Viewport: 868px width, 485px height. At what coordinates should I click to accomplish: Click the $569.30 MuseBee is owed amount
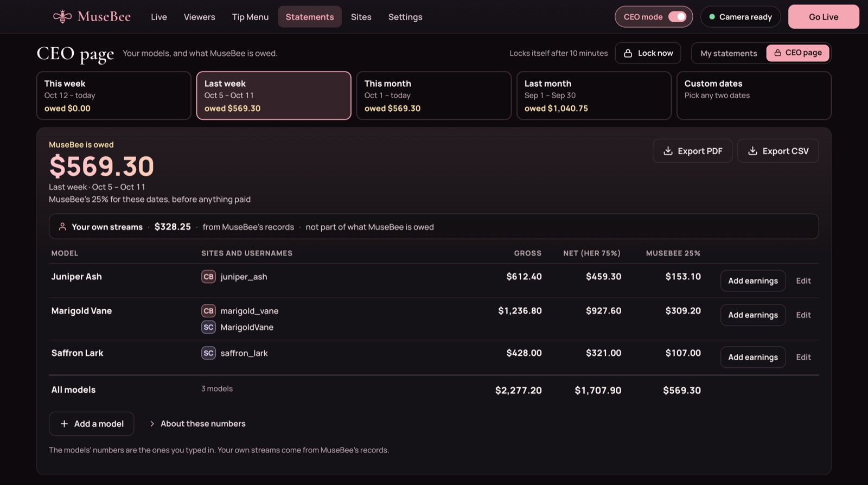coord(101,166)
